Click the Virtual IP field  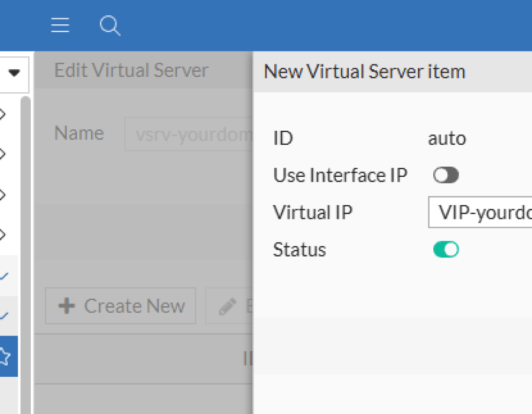tap(480, 212)
